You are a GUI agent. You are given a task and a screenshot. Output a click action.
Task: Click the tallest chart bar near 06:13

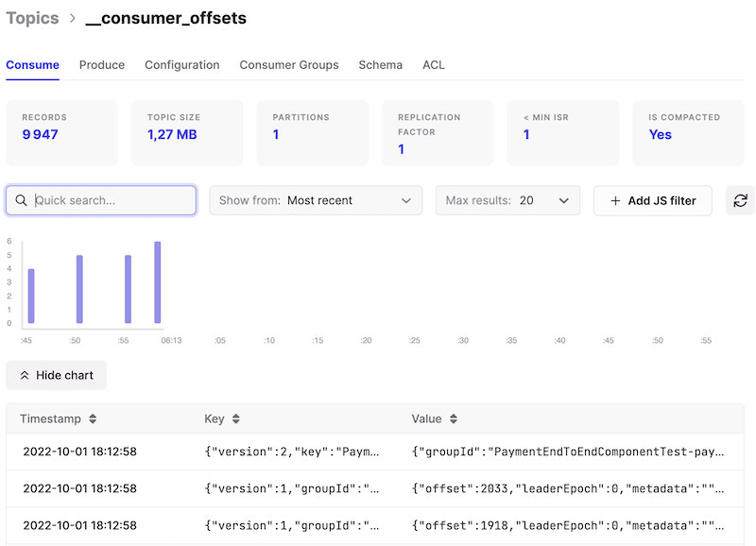[157, 282]
